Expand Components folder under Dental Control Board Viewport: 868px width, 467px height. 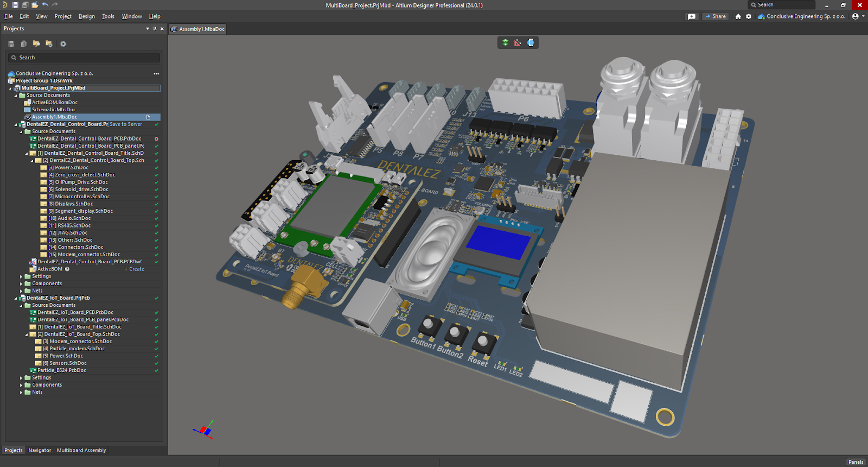[21, 283]
